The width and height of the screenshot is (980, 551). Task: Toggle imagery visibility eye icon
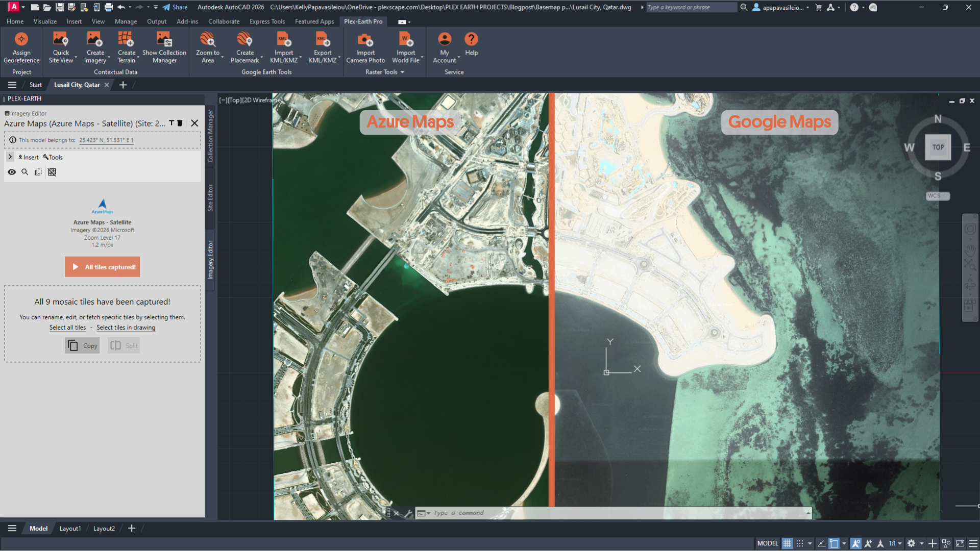[11, 172]
